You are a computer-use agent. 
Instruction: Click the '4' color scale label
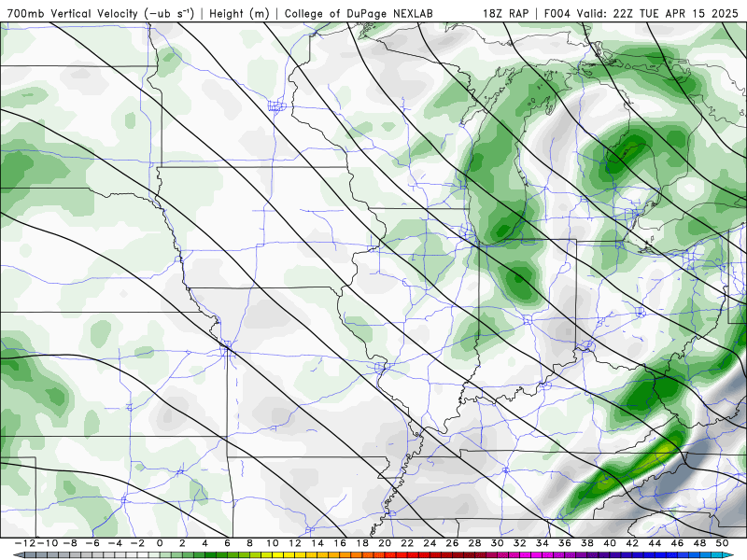click(204, 543)
